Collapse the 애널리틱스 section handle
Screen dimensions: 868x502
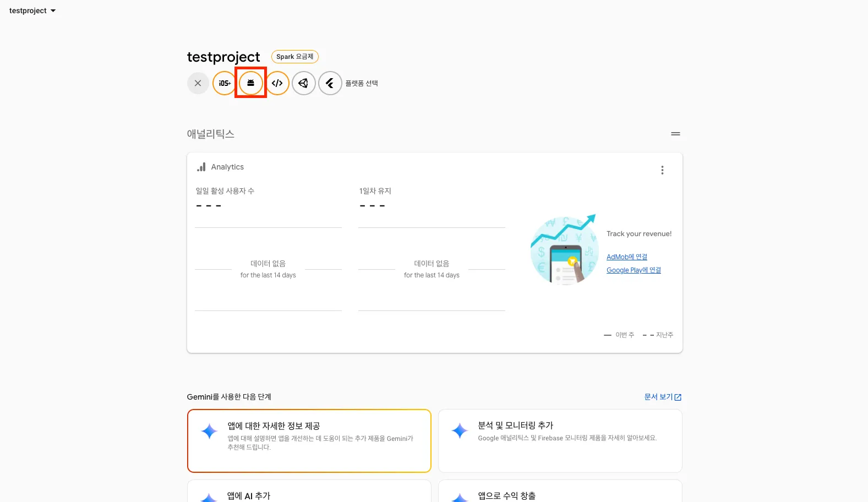[x=675, y=134]
